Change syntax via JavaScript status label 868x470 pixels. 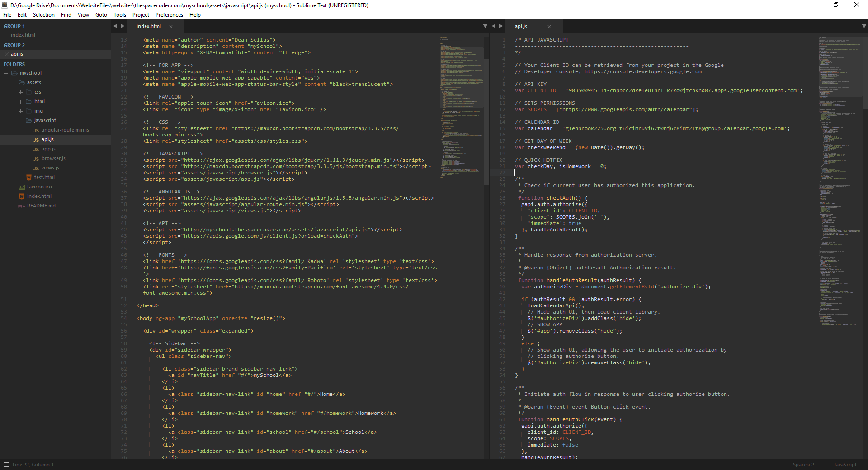(845, 465)
